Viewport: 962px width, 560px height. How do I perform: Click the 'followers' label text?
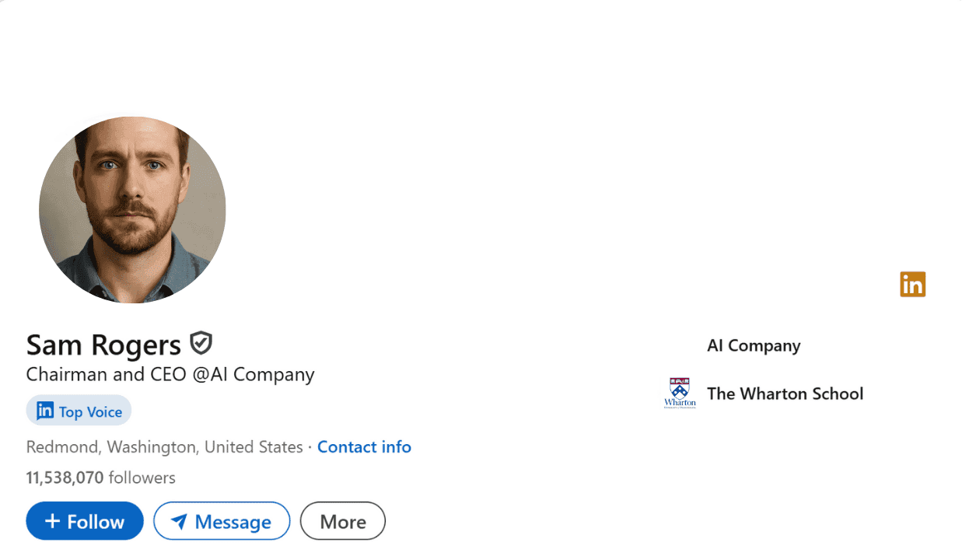click(x=145, y=477)
